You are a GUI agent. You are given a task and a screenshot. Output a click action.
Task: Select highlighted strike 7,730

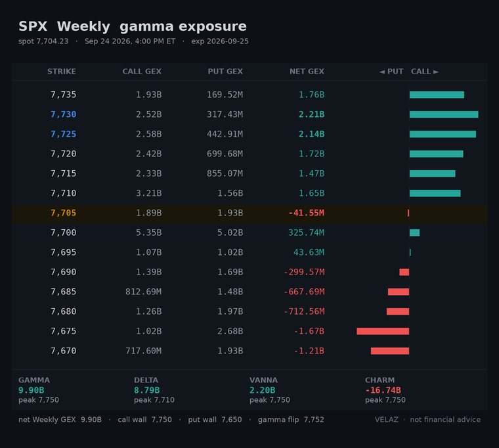coord(63,114)
